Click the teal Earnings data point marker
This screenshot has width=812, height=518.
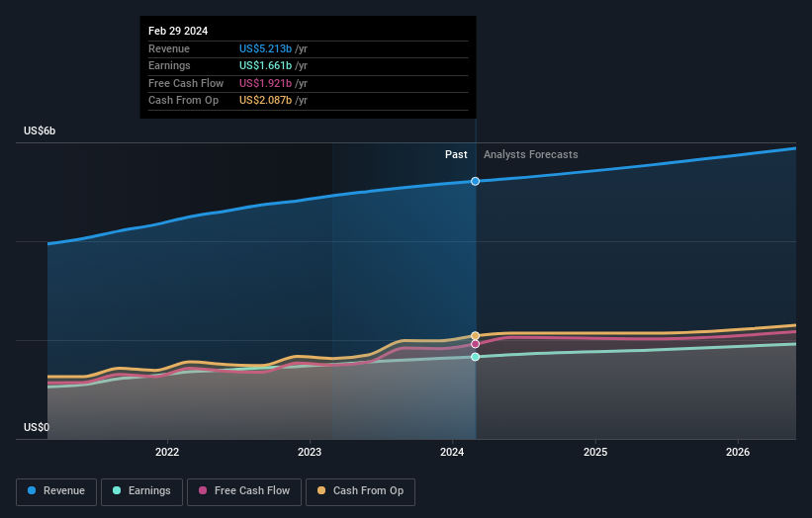tap(476, 357)
